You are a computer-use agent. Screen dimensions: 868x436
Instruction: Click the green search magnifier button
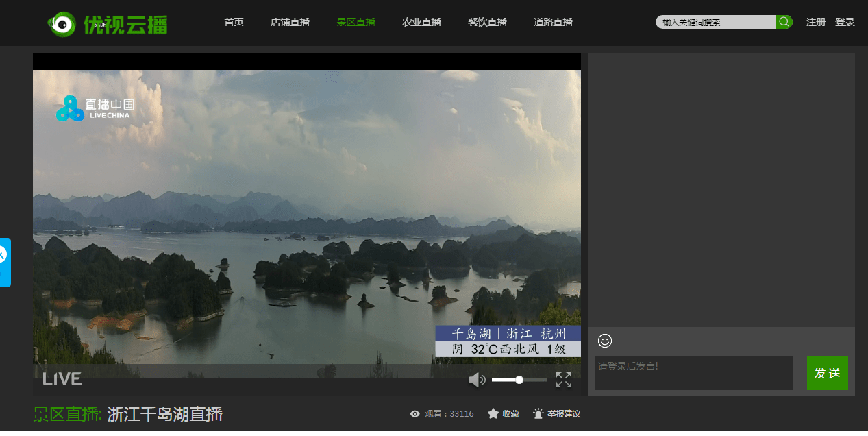click(x=784, y=22)
